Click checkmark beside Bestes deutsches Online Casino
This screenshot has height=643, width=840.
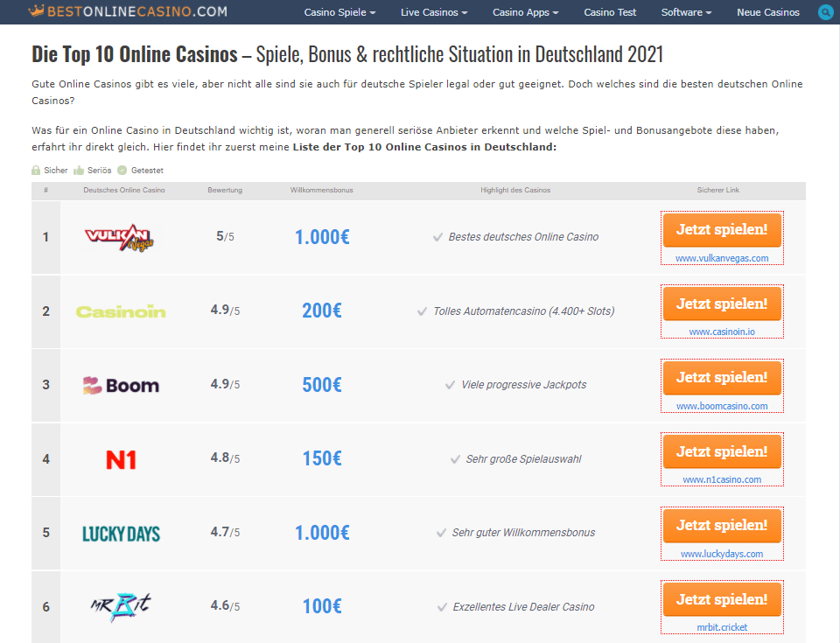coord(437,237)
